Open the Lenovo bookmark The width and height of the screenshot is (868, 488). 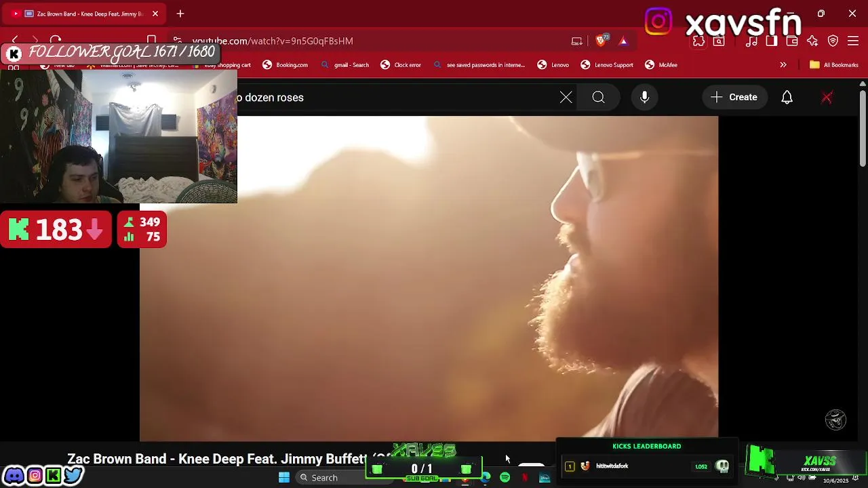point(553,65)
